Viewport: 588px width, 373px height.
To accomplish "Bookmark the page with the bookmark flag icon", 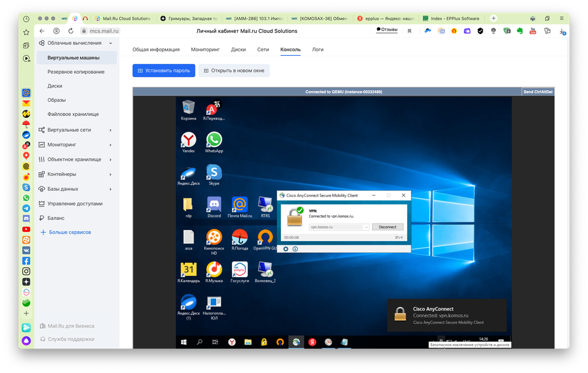I will [x=410, y=31].
